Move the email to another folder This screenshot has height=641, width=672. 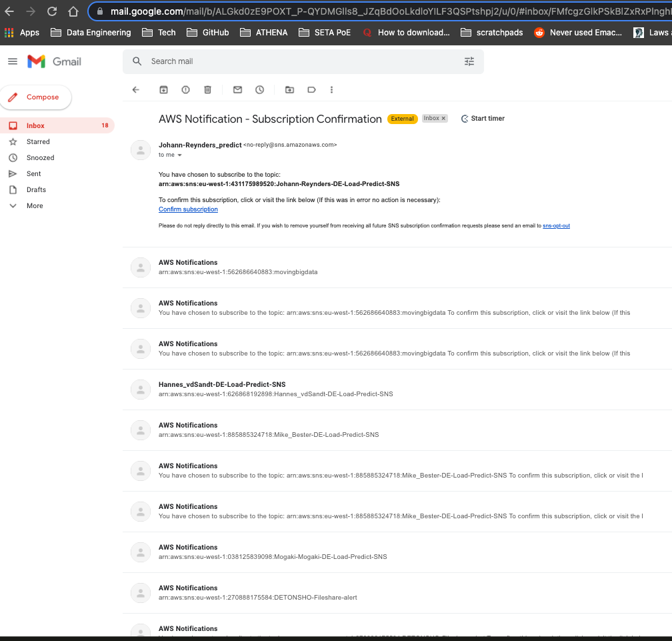click(289, 89)
